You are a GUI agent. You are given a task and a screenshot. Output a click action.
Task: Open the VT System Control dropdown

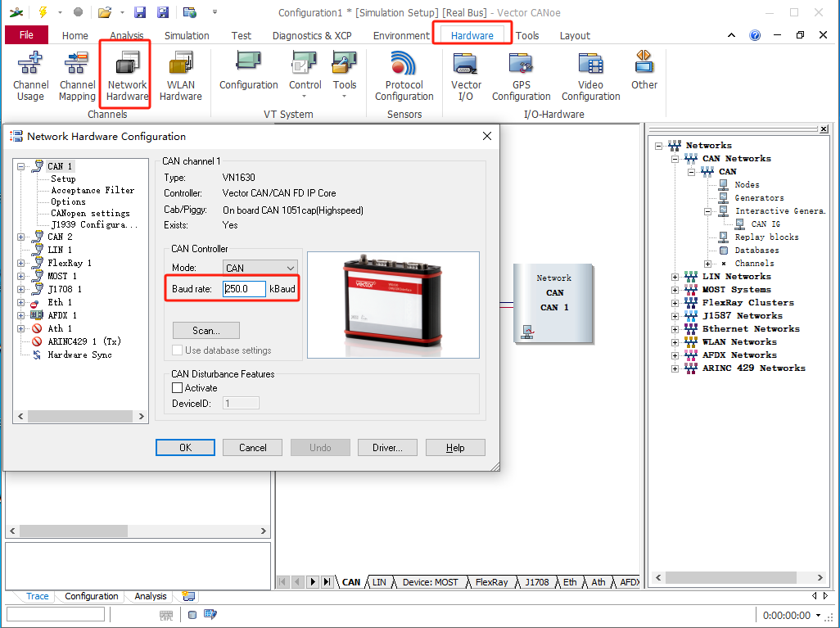(x=305, y=75)
